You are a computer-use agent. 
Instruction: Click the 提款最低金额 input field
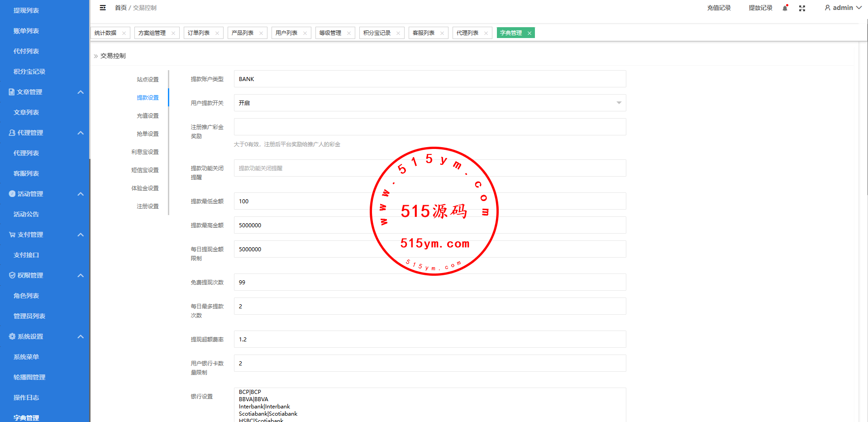429,201
